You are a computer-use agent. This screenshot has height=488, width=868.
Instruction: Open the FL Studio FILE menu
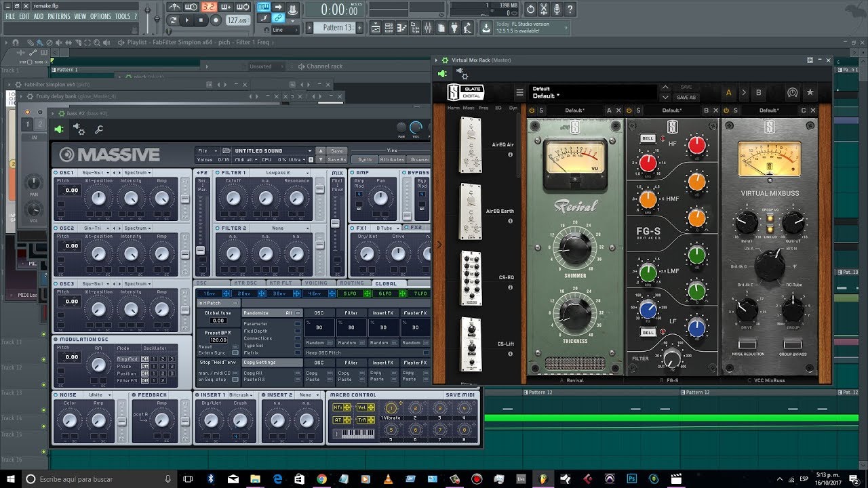10,16
